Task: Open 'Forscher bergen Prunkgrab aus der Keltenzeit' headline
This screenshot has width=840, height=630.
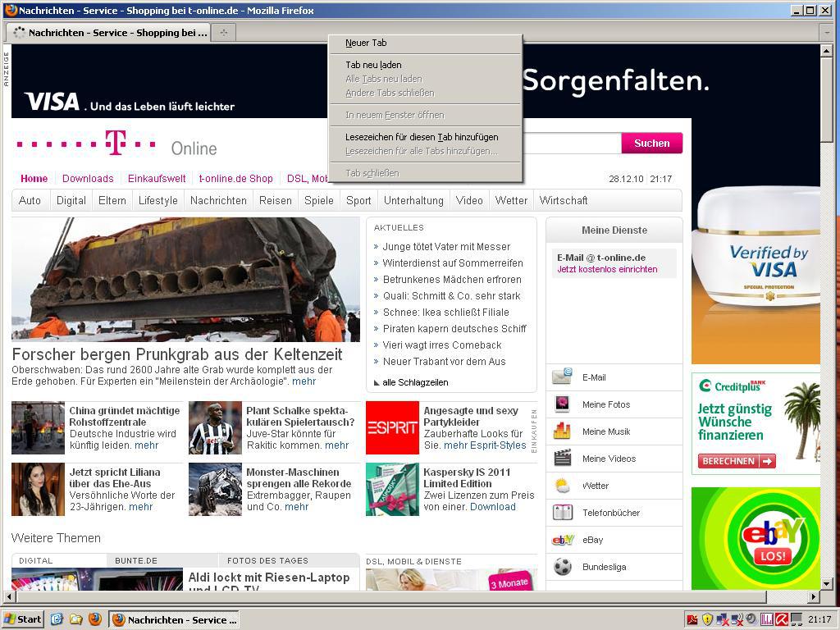Action: point(177,354)
